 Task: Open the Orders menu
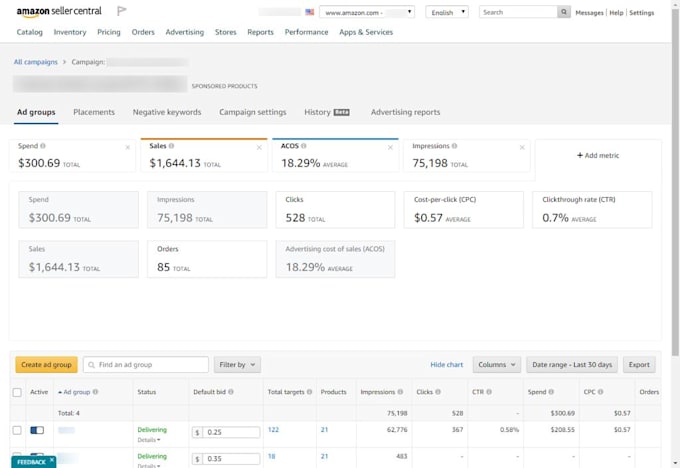click(x=143, y=32)
